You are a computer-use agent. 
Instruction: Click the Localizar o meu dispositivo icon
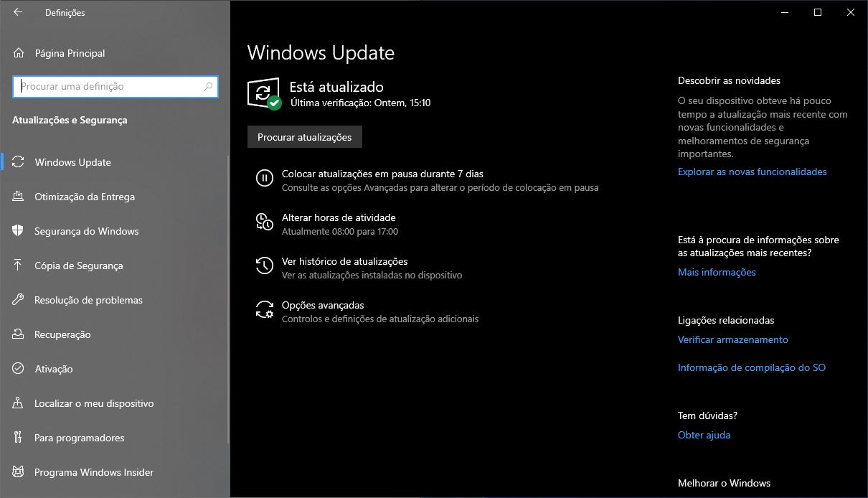[19, 403]
